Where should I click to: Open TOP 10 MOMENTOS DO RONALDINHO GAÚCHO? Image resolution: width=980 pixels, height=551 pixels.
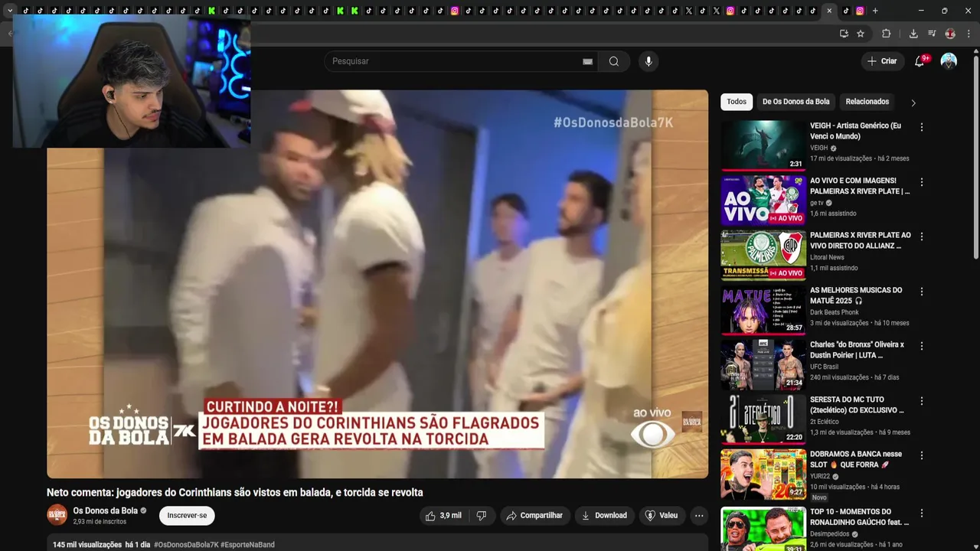(x=860, y=517)
